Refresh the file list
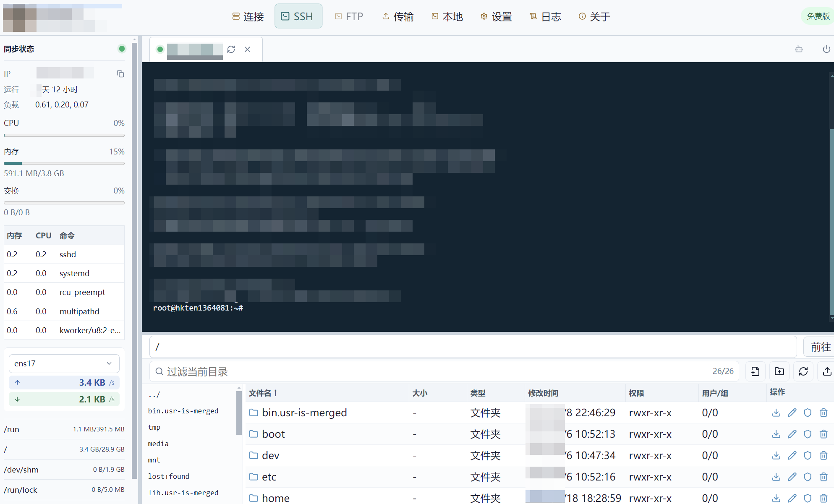Viewport: 834px width, 504px height. tap(803, 371)
